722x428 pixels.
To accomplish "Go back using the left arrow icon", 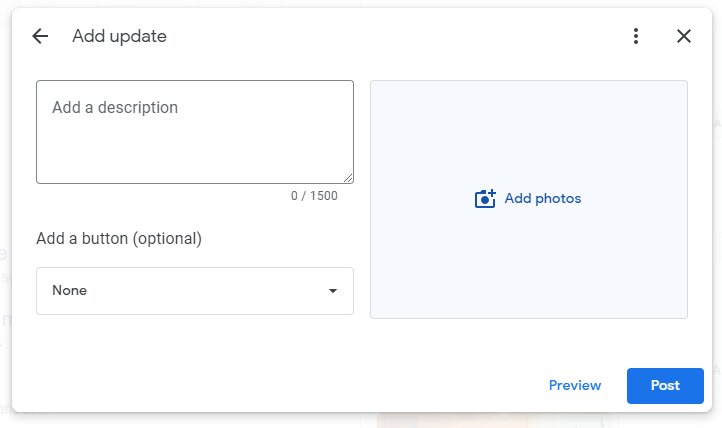I will [40, 36].
